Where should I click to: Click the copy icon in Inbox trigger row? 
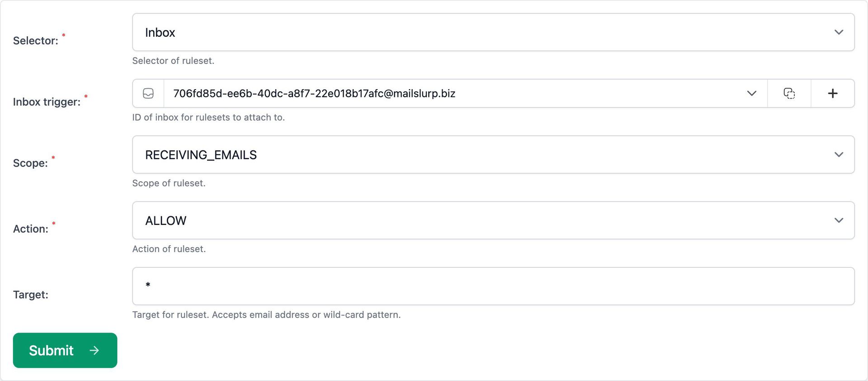(789, 94)
